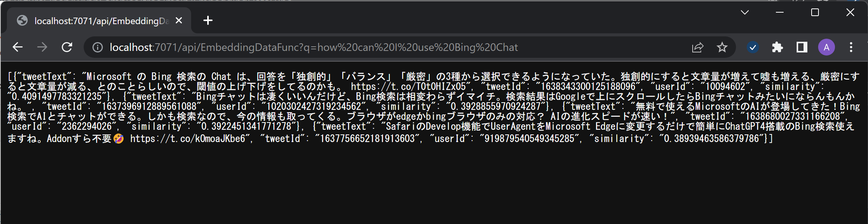Click similarity value 0.3893946358637978​6
868x224 pixels.
pyautogui.click(x=712, y=139)
